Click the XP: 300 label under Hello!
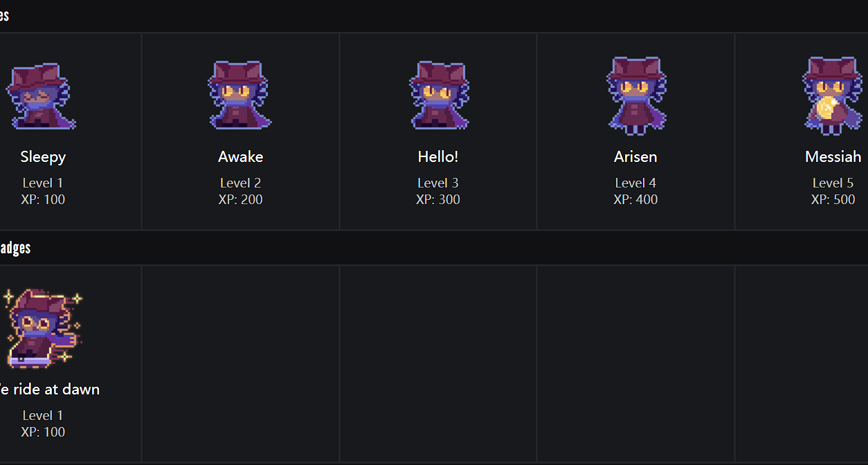This screenshot has height=465, width=868. point(438,200)
